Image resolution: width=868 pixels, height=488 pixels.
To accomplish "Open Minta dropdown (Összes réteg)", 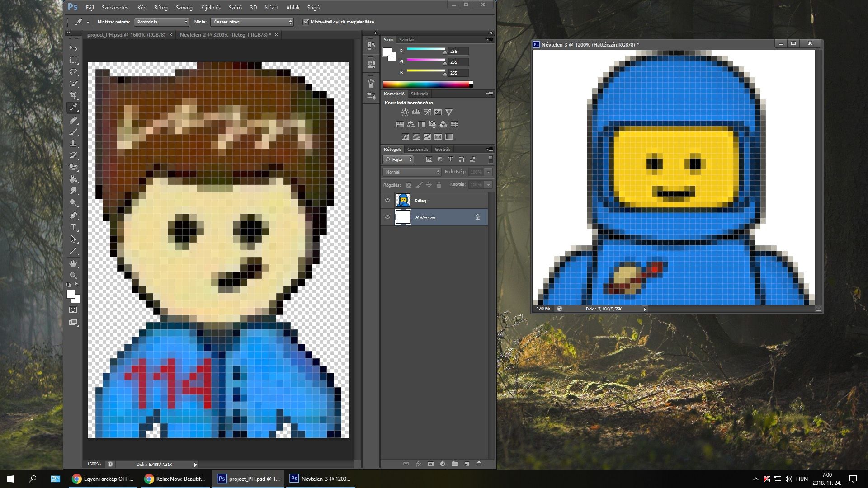I will tap(252, 22).
